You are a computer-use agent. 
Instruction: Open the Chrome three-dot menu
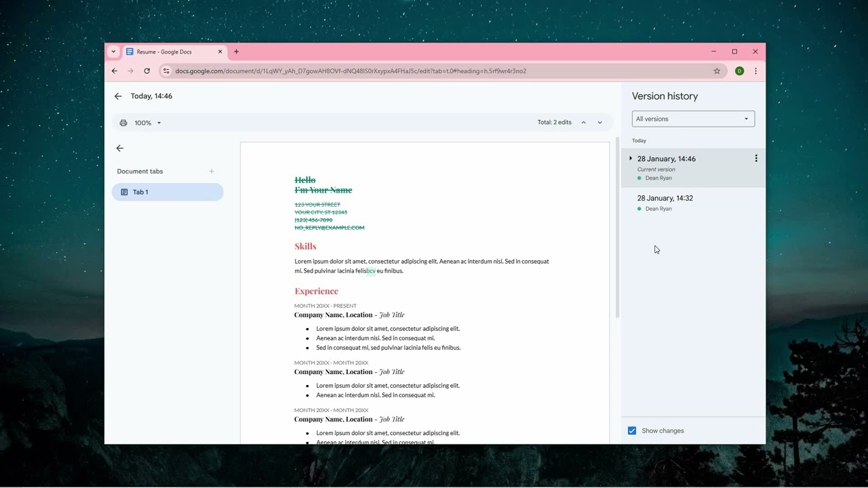point(755,71)
